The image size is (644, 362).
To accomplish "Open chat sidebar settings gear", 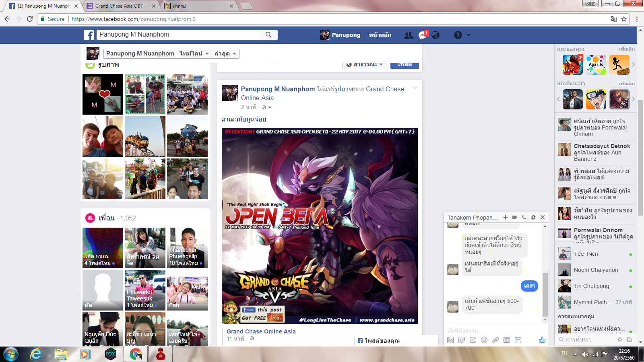I will [620, 339].
